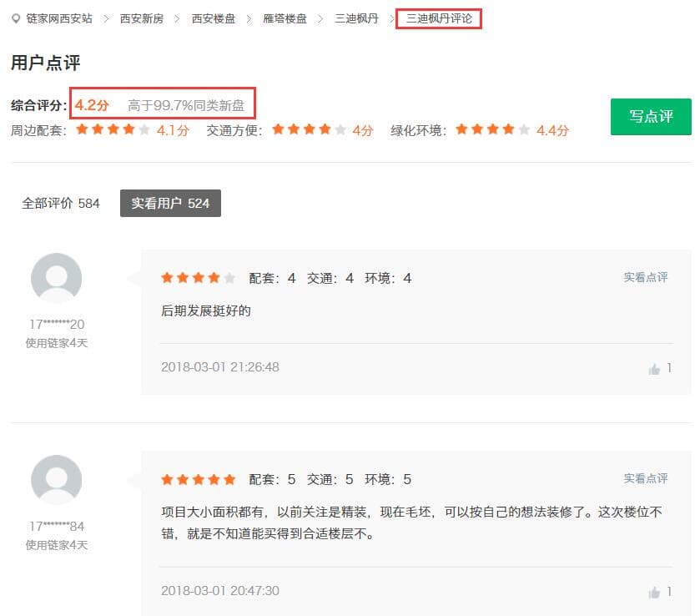Click 实看点评 label on first review
Image resolution: width=695 pixels, height=616 pixels.
tap(645, 277)
